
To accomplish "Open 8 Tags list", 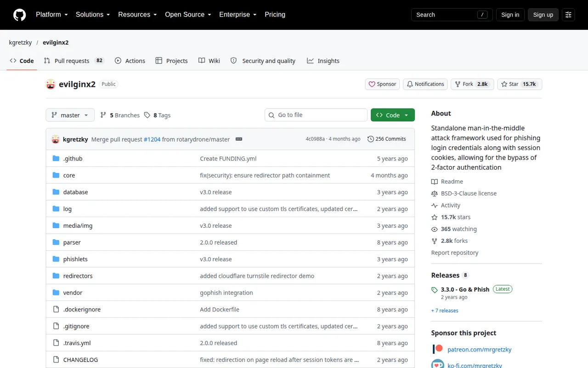I will (157, 115).
